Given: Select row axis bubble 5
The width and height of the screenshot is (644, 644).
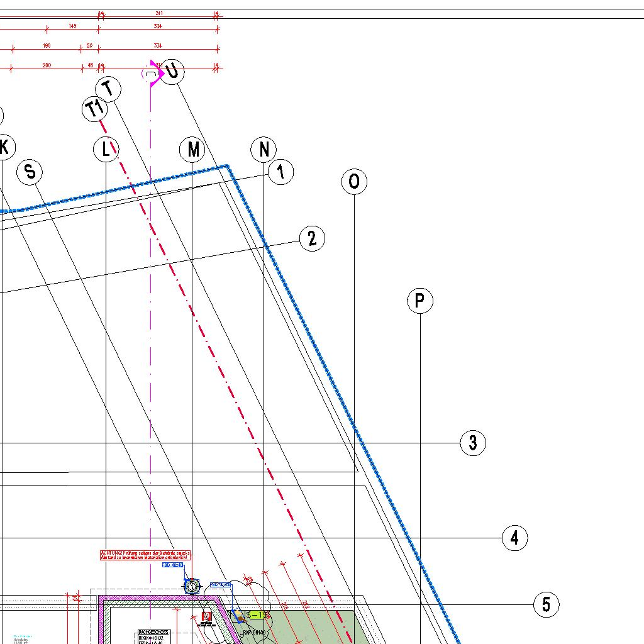Looking at the screenshot, I should pyautogui.click(x=546, y=605).
